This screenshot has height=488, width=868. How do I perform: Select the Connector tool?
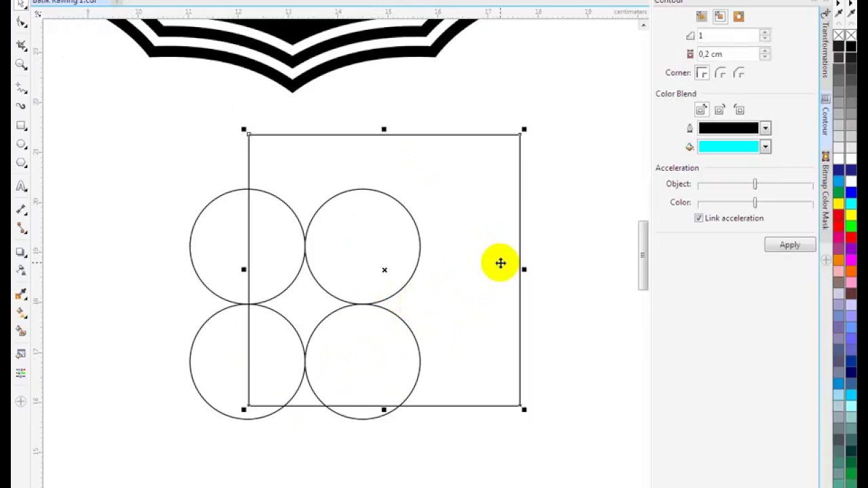pyautogui.click(x=21, y=228)
